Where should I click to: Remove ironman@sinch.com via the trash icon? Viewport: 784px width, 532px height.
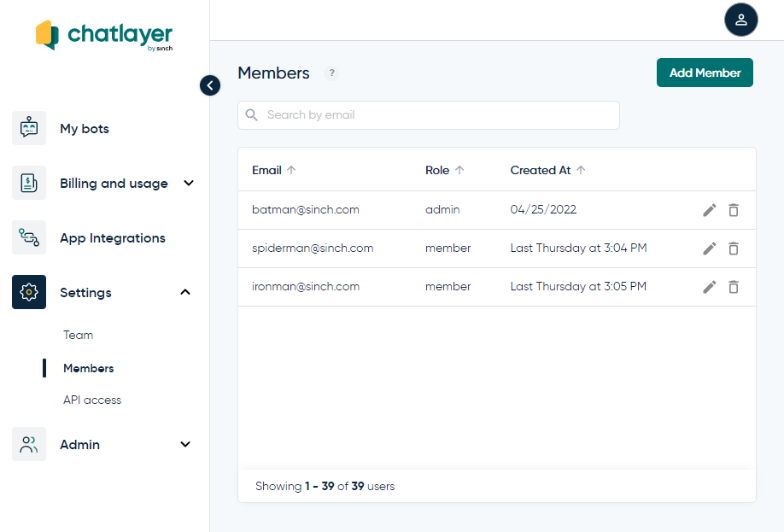(x=733, y=287)
